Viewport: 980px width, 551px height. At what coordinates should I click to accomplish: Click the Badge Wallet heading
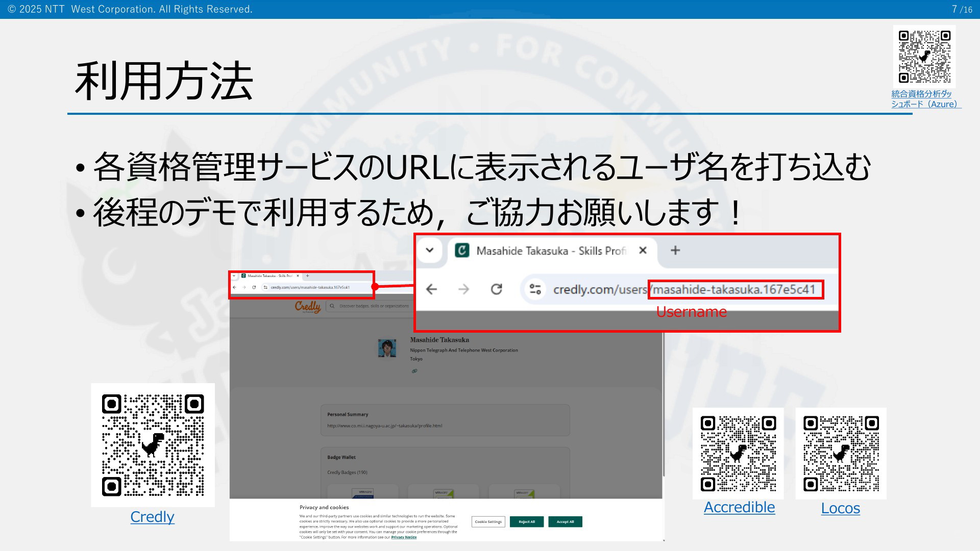click(x=341, y=457)
